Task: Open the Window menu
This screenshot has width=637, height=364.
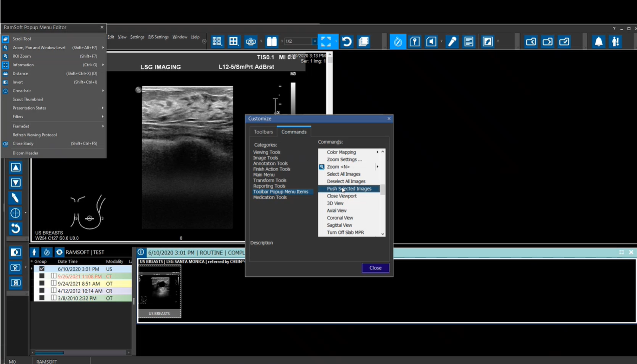Action: [x=180, y=37]
